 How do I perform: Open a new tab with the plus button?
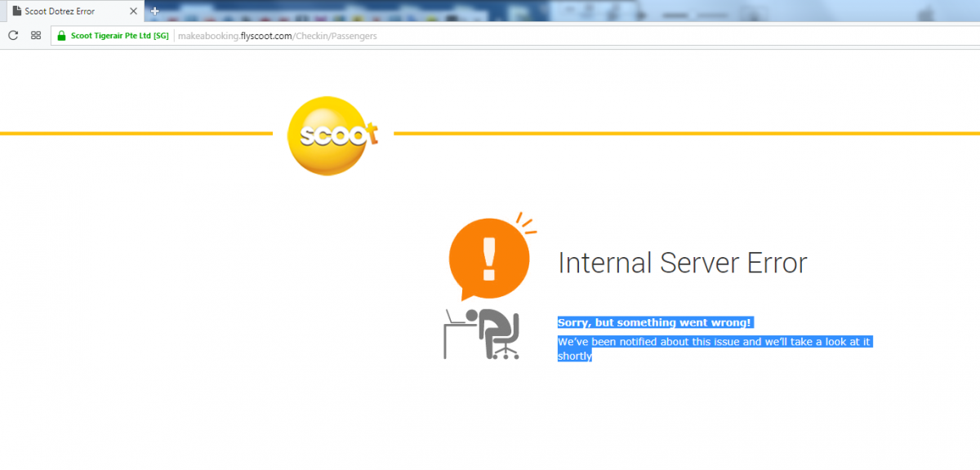154,11
